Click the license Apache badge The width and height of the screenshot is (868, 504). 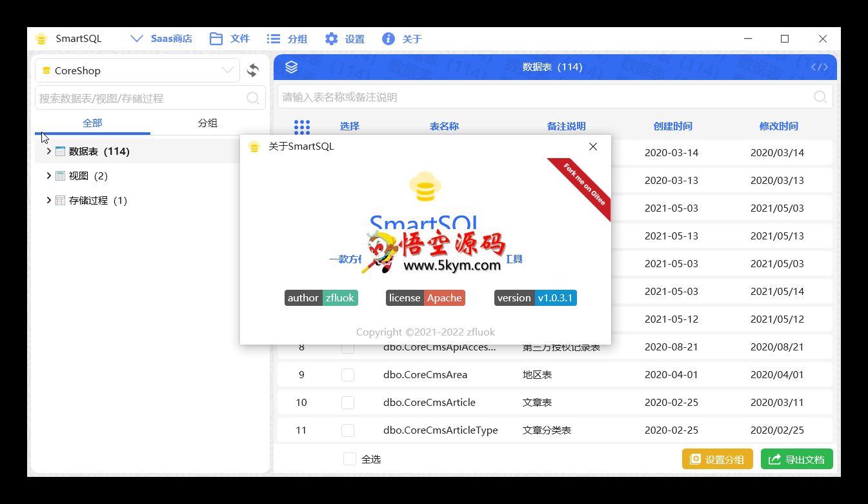tap(425, 297)
